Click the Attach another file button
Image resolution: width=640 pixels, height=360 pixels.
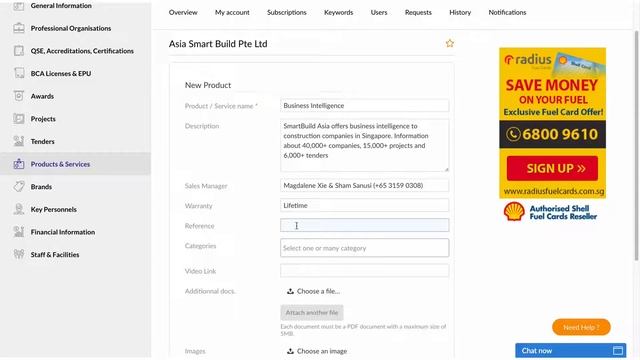pyautogui.click(x=312, y=313)
